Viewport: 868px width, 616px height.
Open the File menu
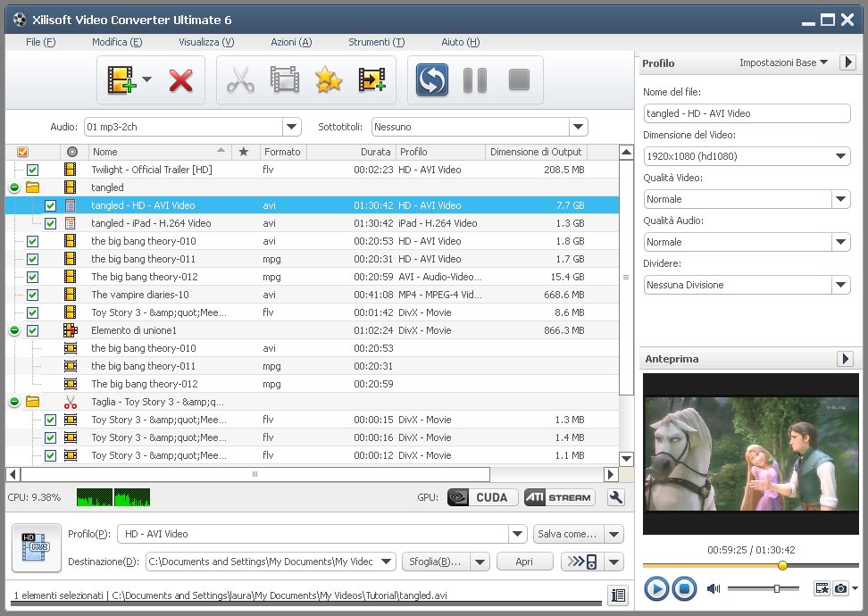40,42
